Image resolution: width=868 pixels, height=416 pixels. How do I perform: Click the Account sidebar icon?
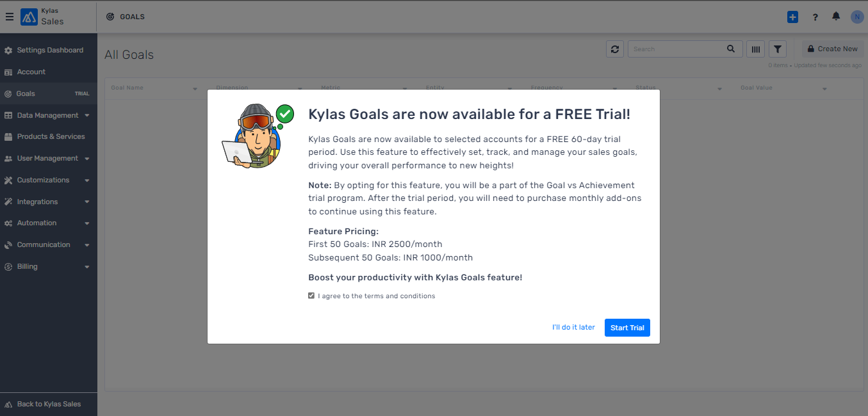click(x=8, y=72)
